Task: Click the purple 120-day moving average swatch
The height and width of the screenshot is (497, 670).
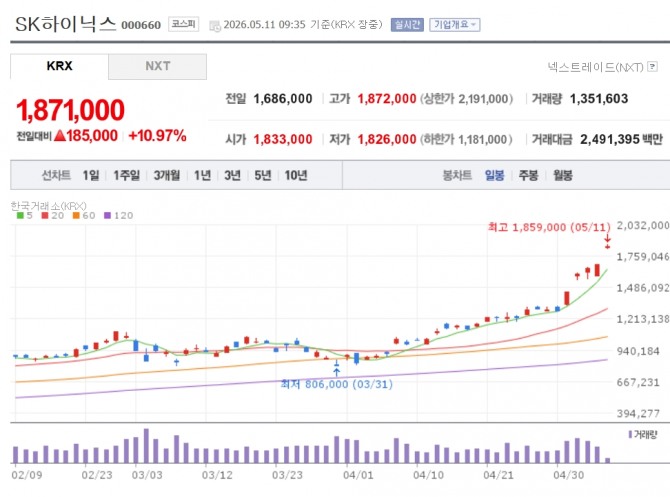Action: (108, 215)
